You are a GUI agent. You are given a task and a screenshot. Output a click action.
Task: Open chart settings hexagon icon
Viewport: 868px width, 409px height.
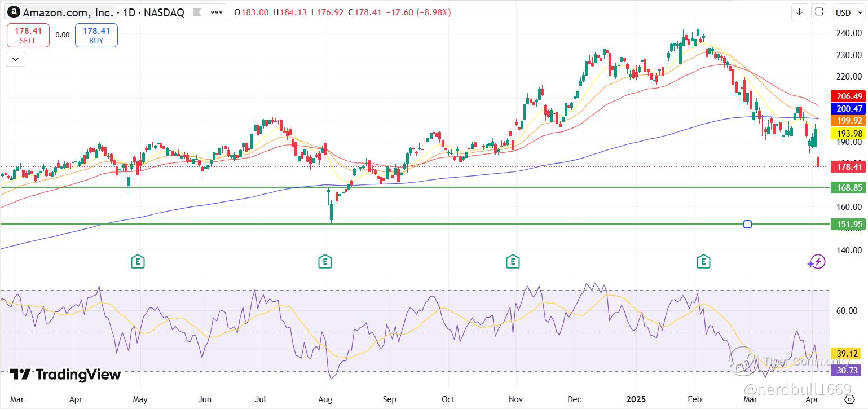[850, 400]
